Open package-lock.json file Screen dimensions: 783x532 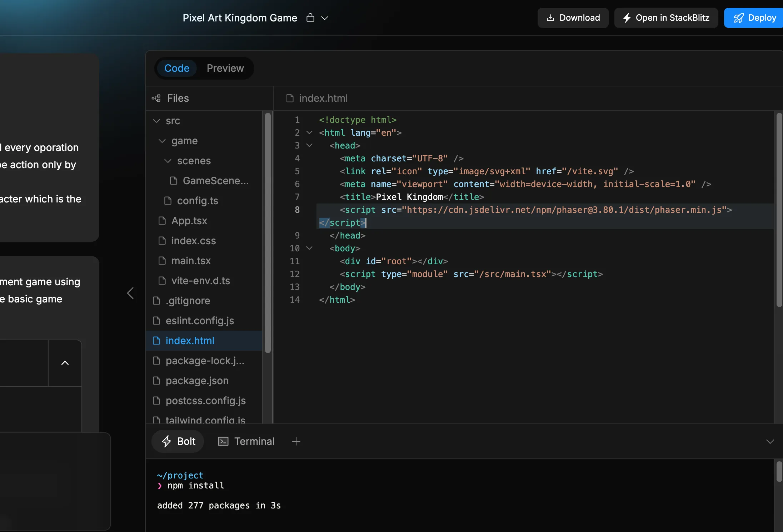(204, 361)
